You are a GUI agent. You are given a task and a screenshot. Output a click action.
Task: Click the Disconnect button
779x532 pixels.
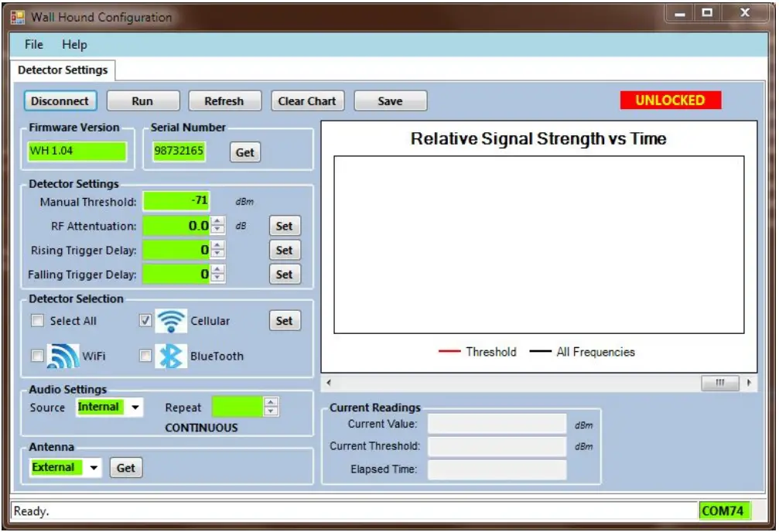point(60,101)
